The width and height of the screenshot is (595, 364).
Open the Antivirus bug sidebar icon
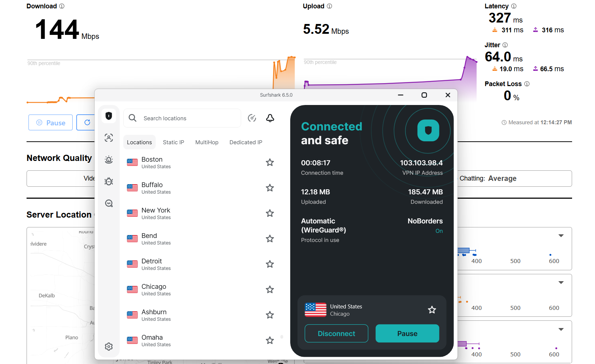[x=109, y=181]
